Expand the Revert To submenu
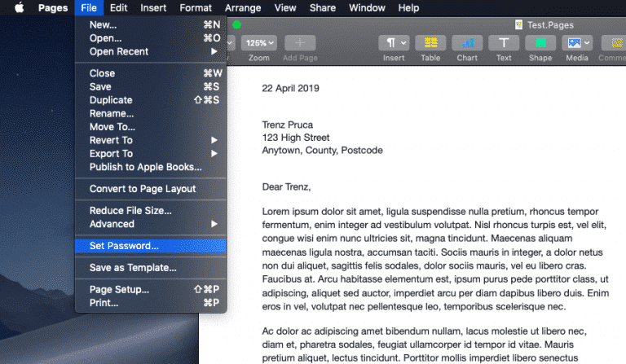The width and height of the screenshot is (626, 364). (151, 140)
